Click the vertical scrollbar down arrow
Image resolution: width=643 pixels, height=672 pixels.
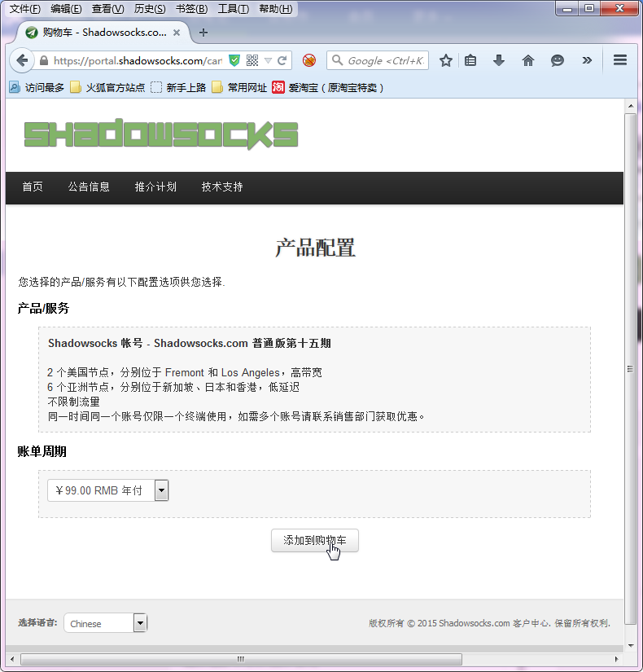coord(630,645)
